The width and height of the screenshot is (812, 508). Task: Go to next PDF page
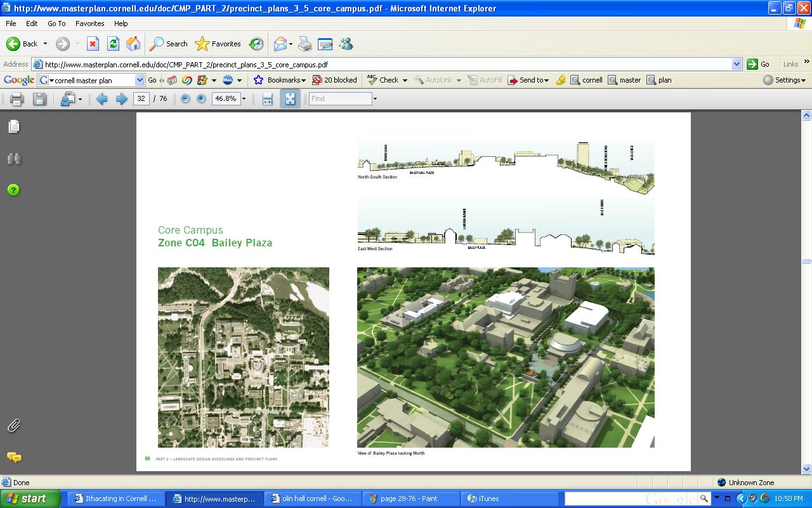click(x=121, y=99)
